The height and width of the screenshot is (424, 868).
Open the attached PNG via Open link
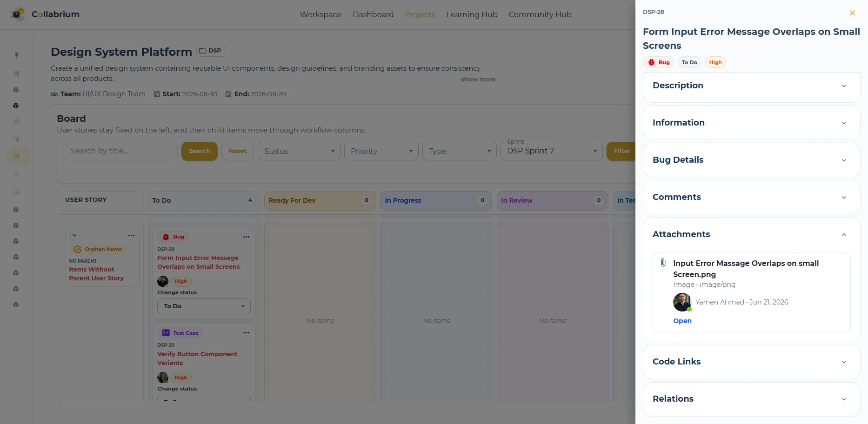click(682, 321)
